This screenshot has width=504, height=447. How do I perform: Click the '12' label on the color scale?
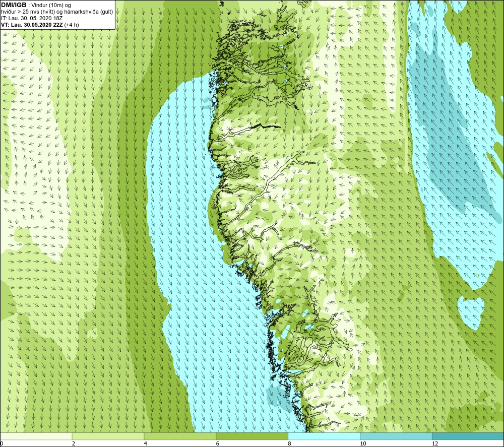point(435,443)
